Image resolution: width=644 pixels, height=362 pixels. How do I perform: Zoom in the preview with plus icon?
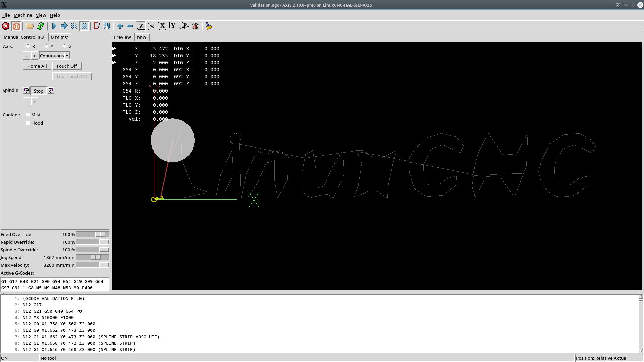pos(120,26)
